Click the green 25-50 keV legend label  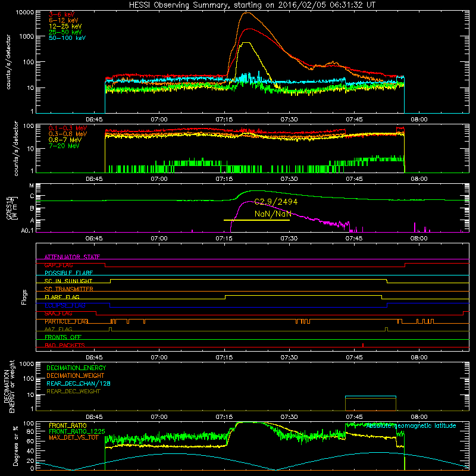point(65,32)
